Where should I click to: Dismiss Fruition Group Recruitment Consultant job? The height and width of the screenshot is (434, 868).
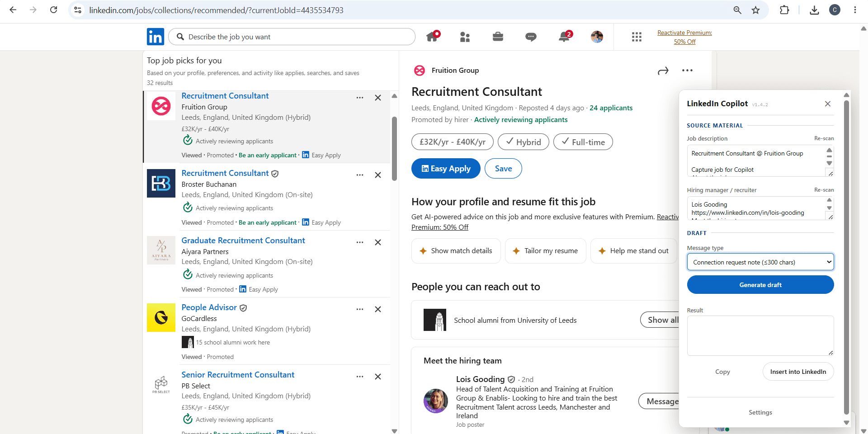tap(378, 98)
